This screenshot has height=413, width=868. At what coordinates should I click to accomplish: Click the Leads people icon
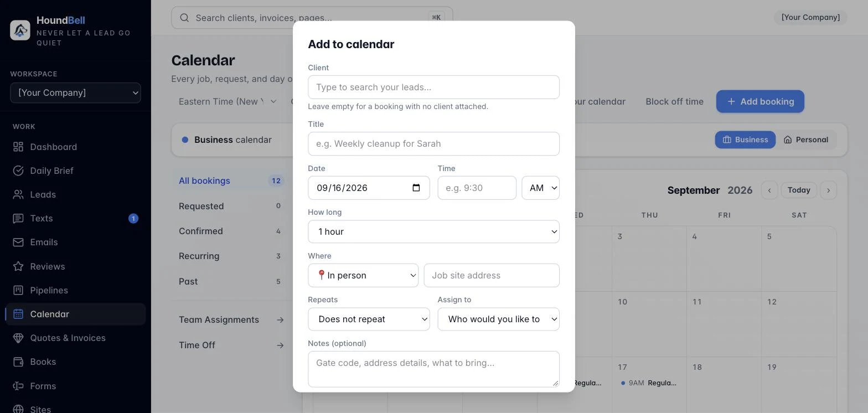point(18,194)
